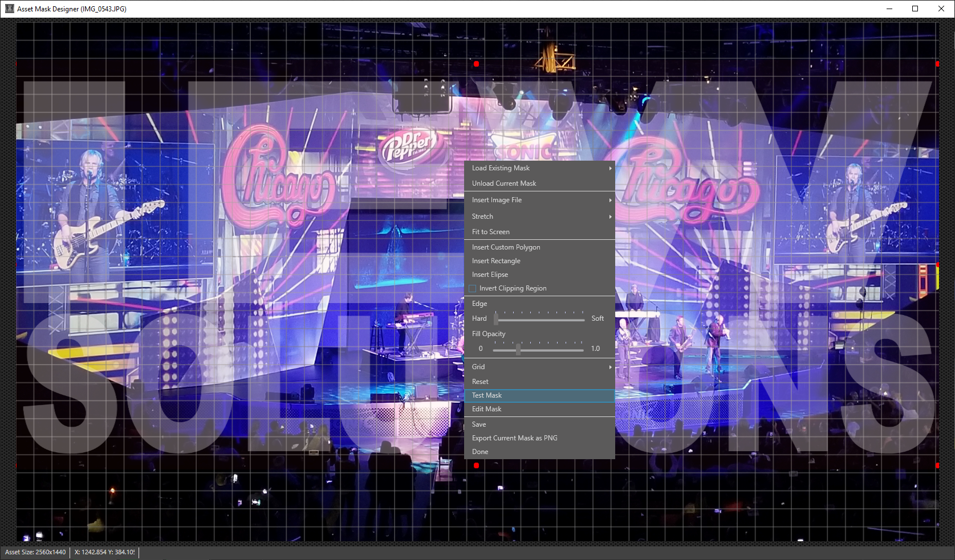Open the Load Existing Mask submenu

pos(539,168)
